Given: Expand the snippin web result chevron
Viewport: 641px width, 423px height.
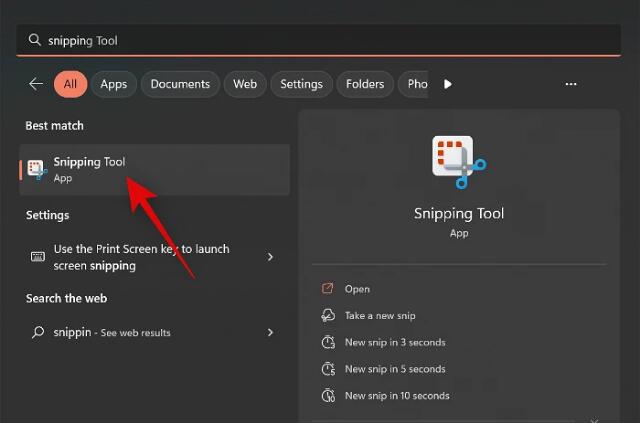Looking at the screenshot, I should (x=270, y=332).
